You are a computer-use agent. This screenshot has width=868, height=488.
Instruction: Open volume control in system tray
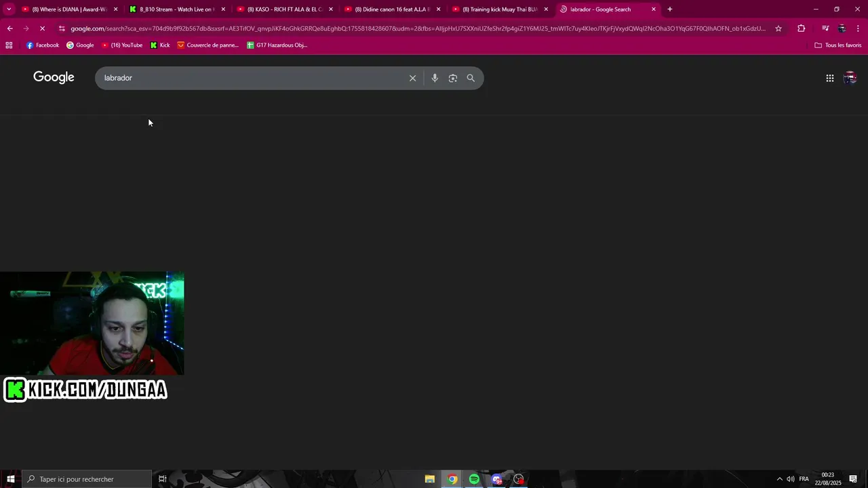coord(791,479)
